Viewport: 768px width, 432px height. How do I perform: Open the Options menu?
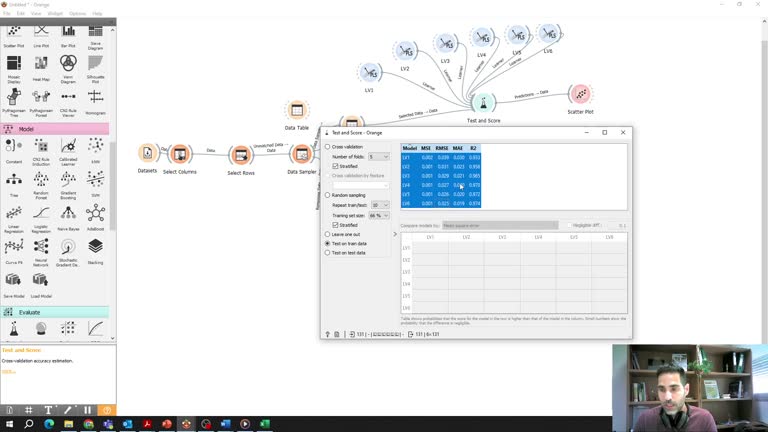click(x=77, y=13)
